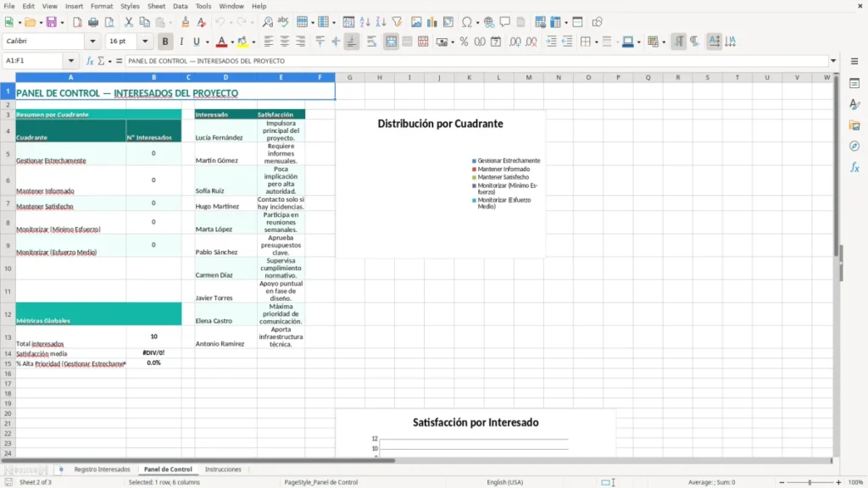Open the sidebar Gallery icon
868x488 pixels.
pyautogui.click(x=854, y=125)
